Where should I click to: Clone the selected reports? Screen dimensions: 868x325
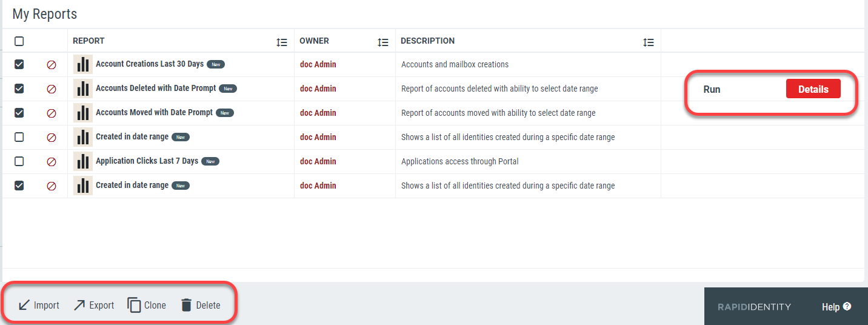point(147,305)
